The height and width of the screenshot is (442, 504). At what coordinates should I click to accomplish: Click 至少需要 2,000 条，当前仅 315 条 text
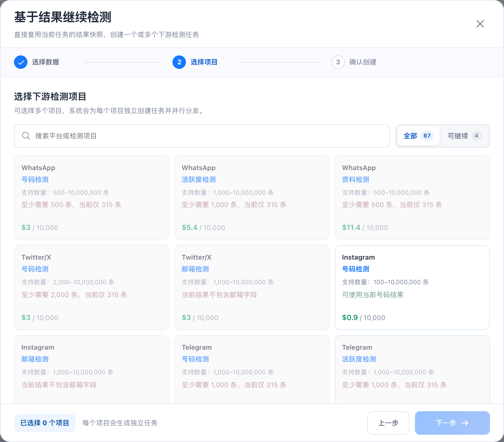[74, 295]
